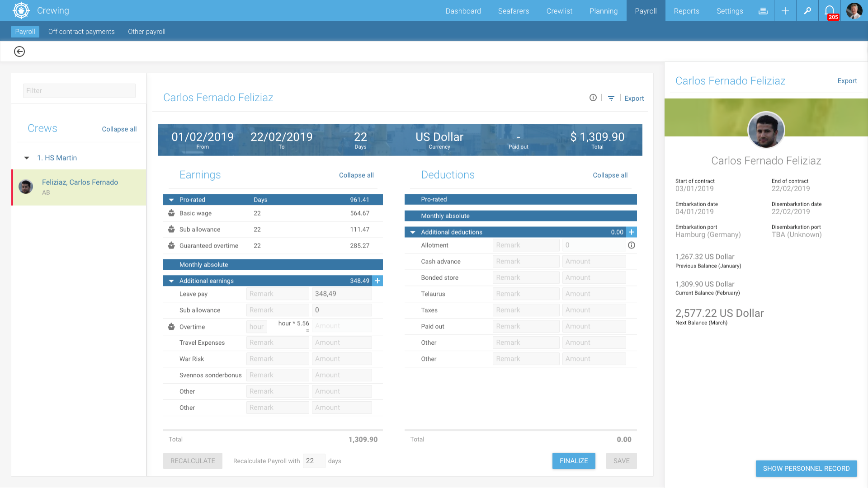The image size is (868, 488).
Task: Add item to Additional earnings with plus
Action: (377, 281)
